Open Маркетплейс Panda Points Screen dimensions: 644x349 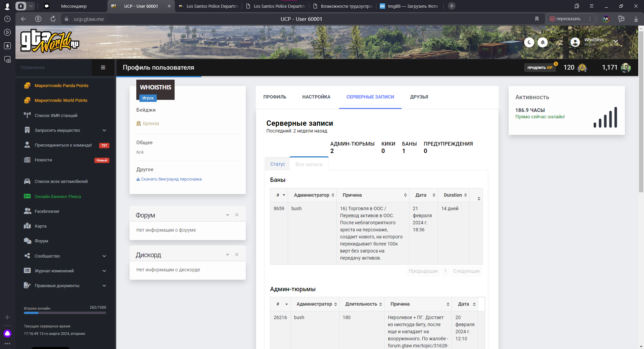(61, 86)
